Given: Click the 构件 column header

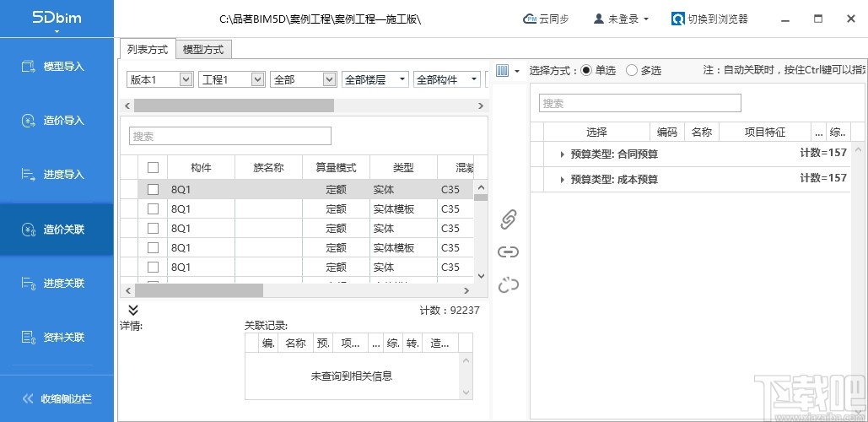Looking at the screenshot, I should tap(201, 167).
